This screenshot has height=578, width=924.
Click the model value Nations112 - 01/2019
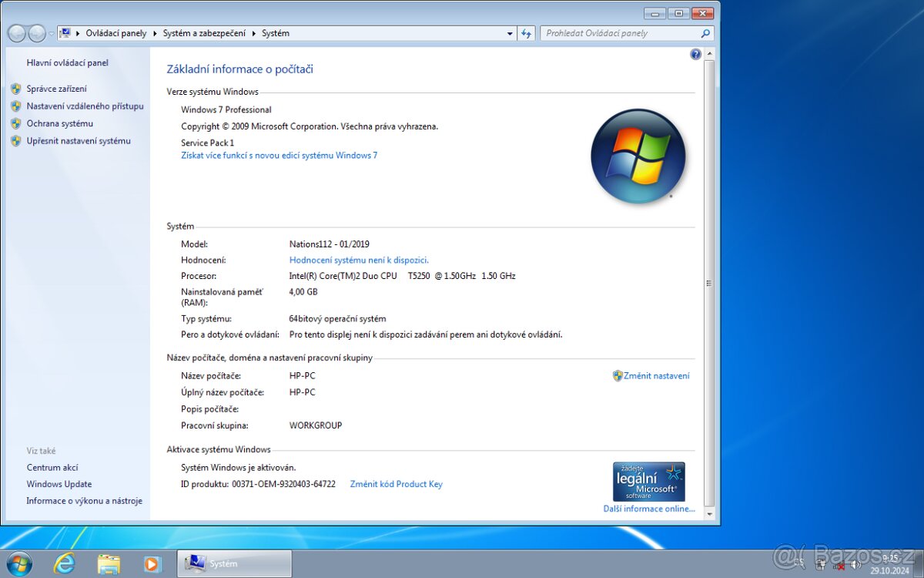click(x=330, y=244)
